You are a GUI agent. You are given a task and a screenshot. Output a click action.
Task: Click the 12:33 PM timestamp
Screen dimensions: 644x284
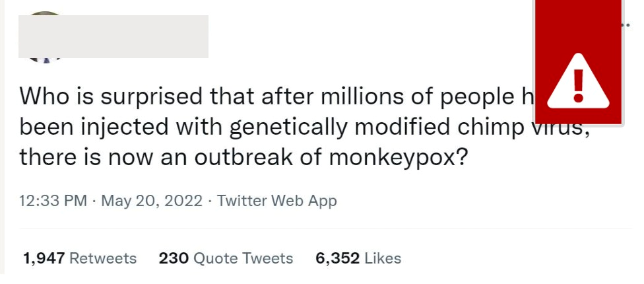[53, 201]
